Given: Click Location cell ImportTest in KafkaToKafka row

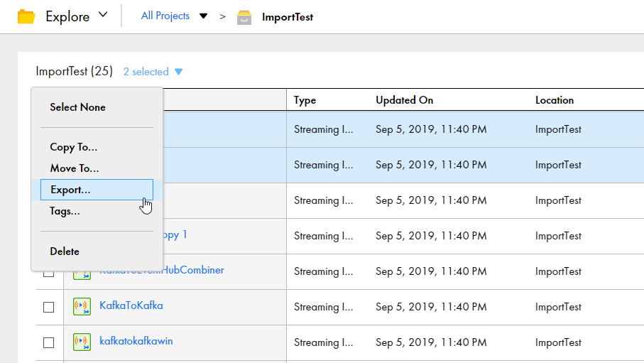Looking at the screenshot, I should click(558, 307).
